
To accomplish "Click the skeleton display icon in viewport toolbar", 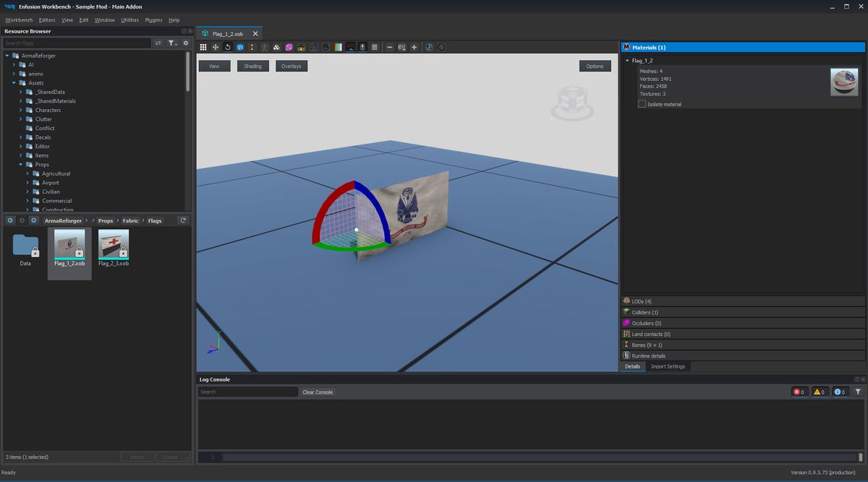I will coord(264,47).
